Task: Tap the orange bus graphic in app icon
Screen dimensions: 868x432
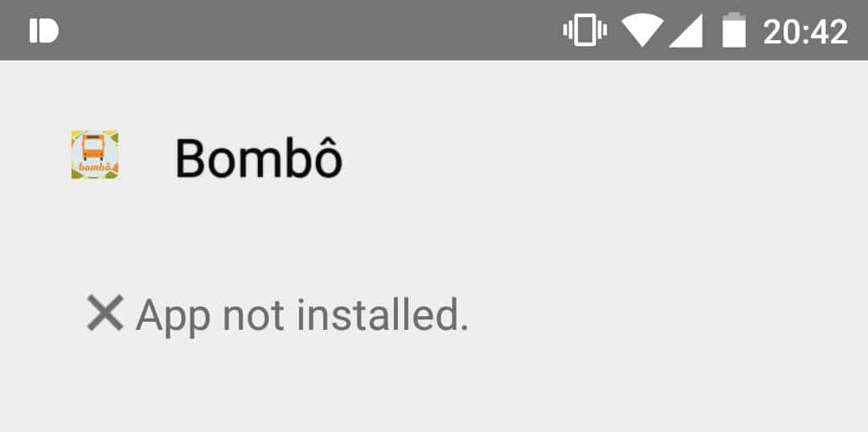Action: click(x=93, y=147)
